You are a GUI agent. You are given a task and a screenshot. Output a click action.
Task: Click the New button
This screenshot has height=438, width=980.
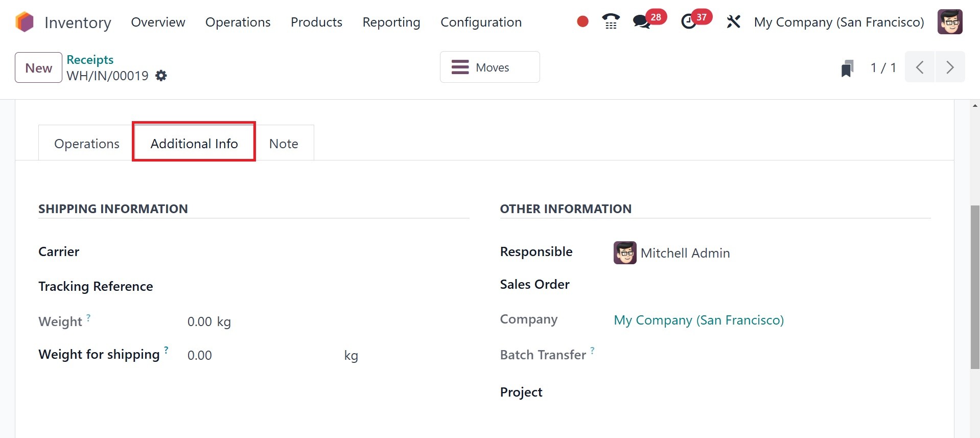coord(38,68)
